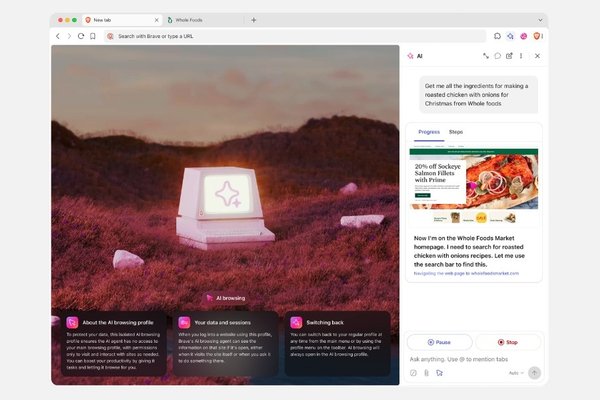Expand the AI panel to full view
Screen dimensions: 600x400
coord(486,56)
